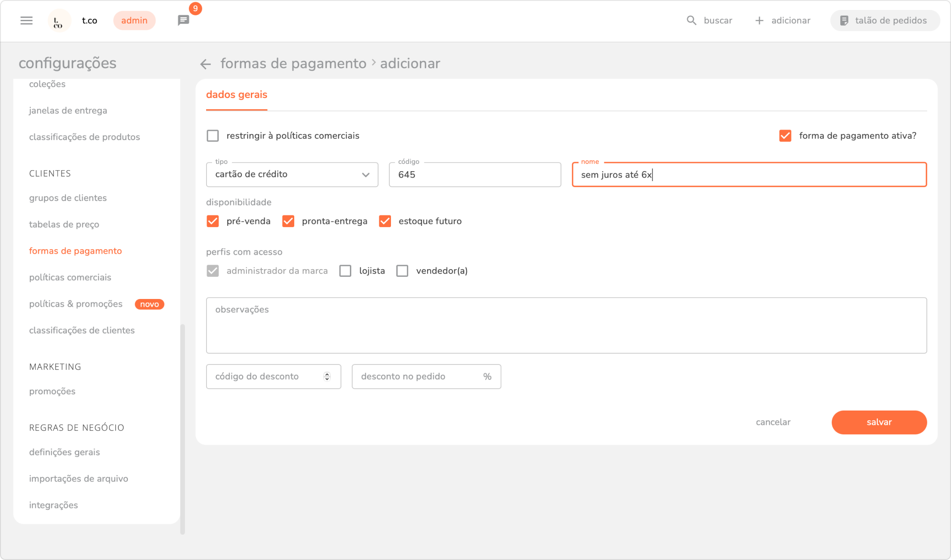Expand the tipo dropdown cartão de crédito
Image resolution: width=951 pixels, height=560 pixels.
click(292, 174)
